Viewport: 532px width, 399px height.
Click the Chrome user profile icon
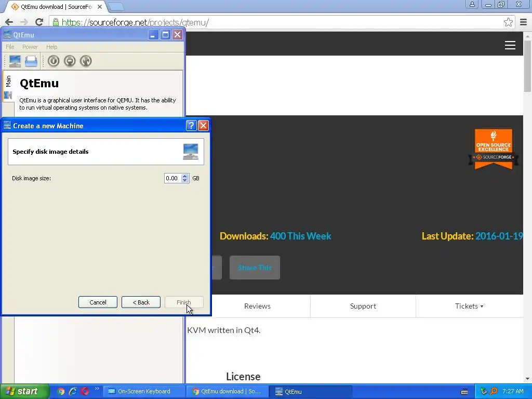click(472, 4)
